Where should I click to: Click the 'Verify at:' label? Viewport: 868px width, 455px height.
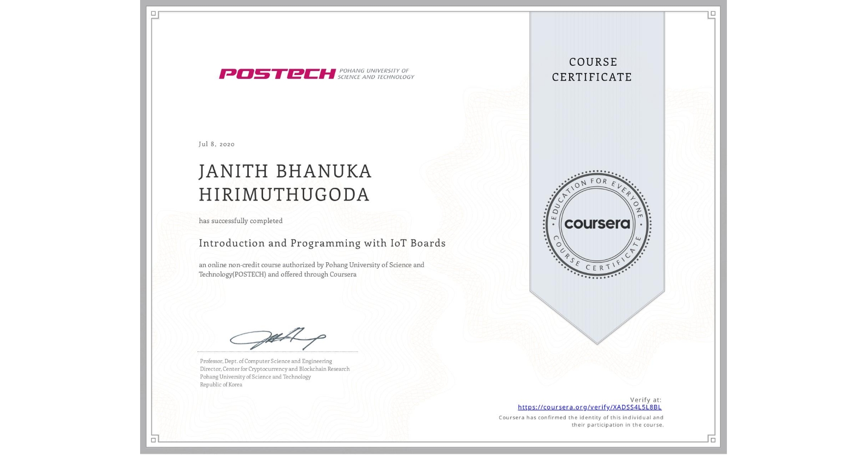(645, 400)
